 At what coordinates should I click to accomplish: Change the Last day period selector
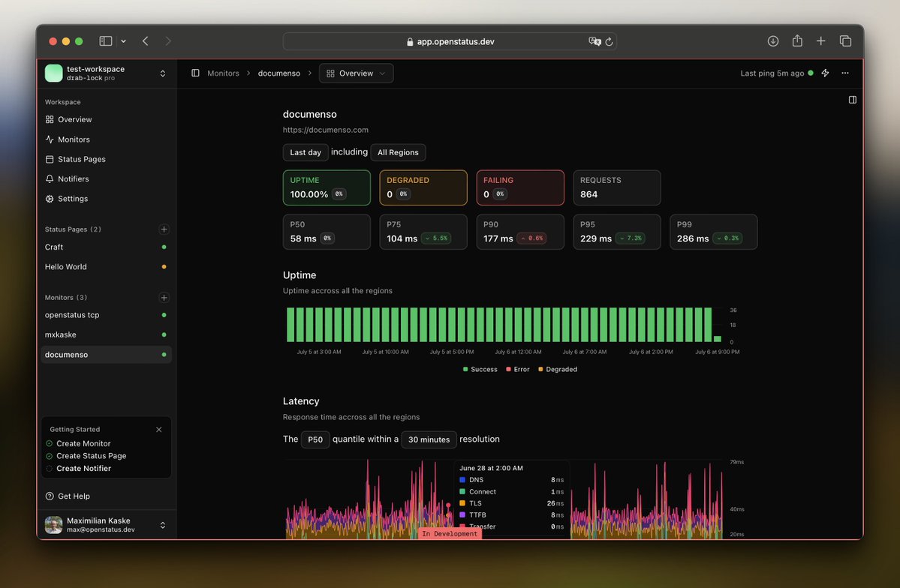point(306,152)
